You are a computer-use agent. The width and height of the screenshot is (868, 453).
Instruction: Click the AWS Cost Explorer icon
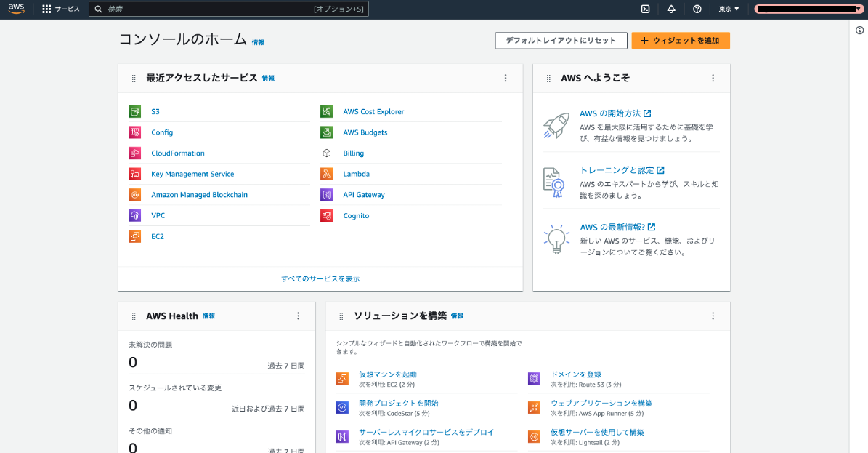click(327, 111)
